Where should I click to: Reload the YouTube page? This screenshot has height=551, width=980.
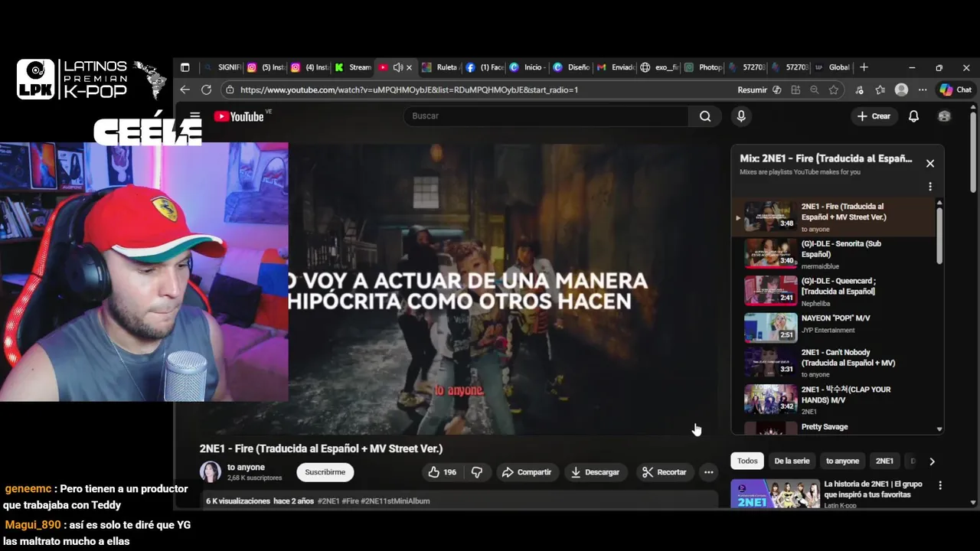pos(206,90)
